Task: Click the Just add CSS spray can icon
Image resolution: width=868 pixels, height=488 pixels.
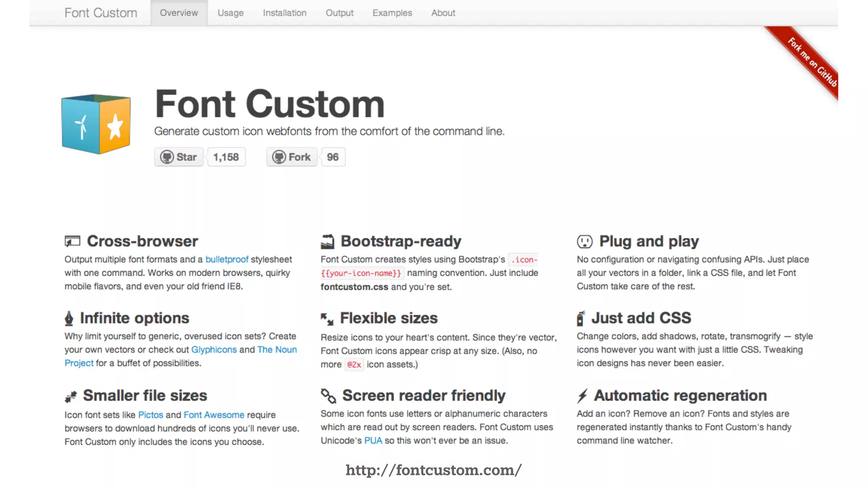Action: (x=581, y=318)
